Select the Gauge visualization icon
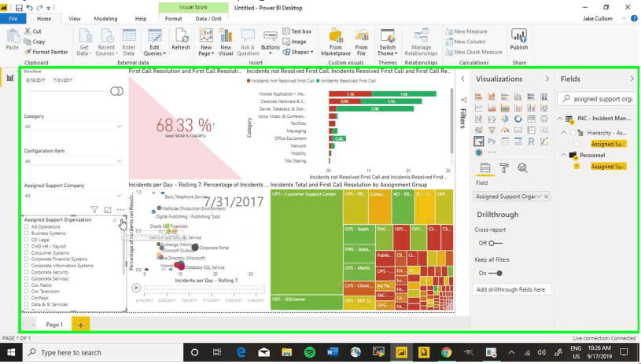The image size is (641, 364). [505, 130]
